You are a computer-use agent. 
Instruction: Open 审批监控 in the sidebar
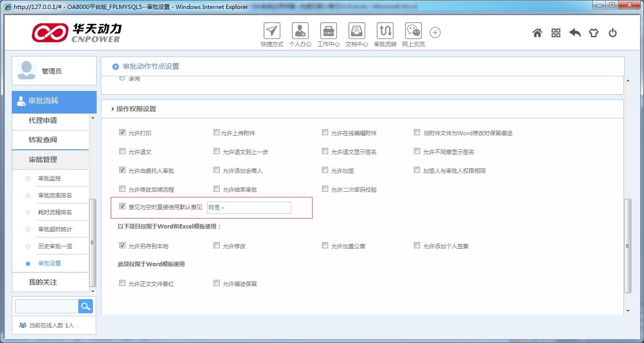tap(50, 179)
